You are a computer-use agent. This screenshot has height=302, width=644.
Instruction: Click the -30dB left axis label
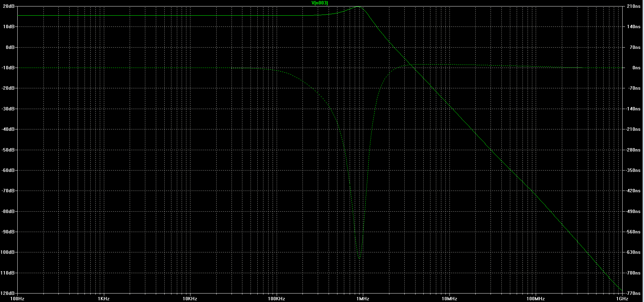point(8,109)
